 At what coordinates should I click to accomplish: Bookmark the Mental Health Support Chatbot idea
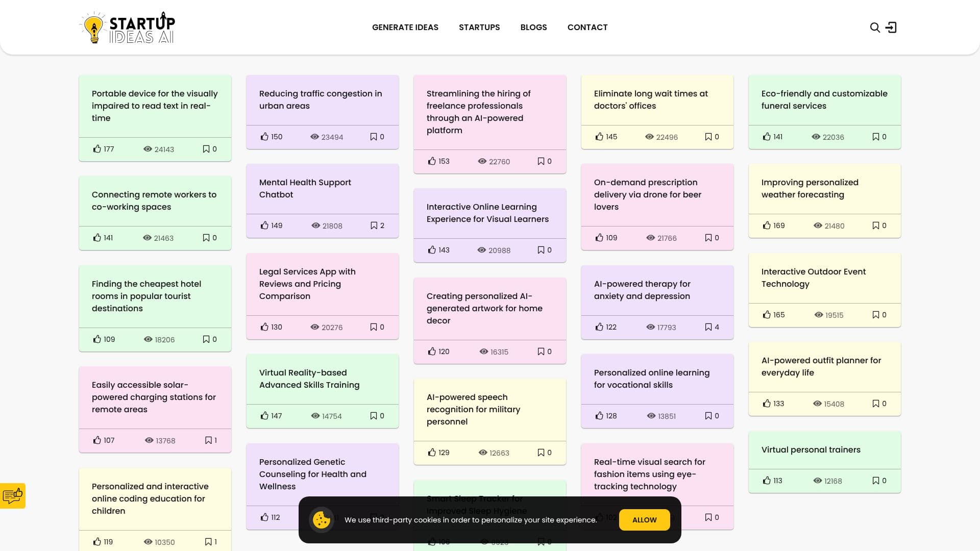[374, 226]
